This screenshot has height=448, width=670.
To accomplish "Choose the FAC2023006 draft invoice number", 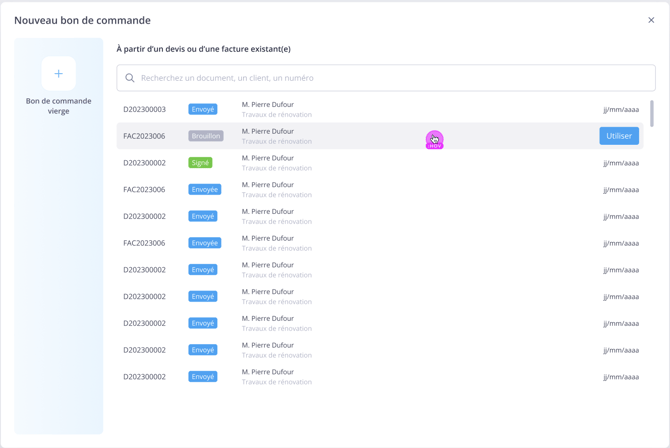I will pyautogui.click(x=144, y=136).
